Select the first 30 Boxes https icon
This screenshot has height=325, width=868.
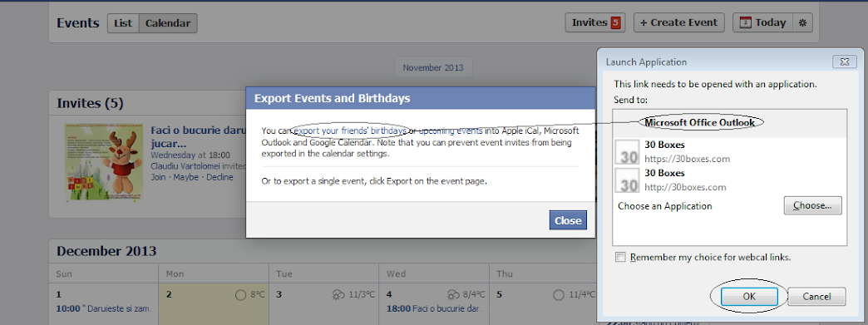point(629,152)
